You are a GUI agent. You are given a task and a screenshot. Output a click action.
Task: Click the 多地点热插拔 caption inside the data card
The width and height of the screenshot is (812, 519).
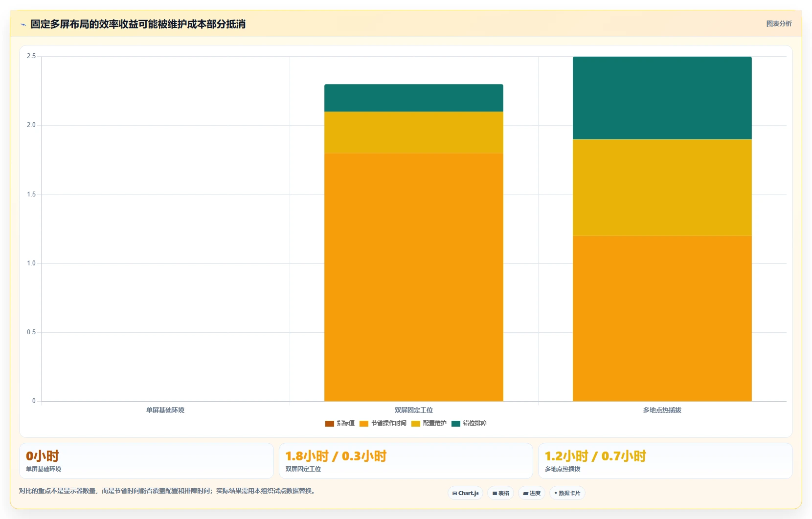[563, 469]
